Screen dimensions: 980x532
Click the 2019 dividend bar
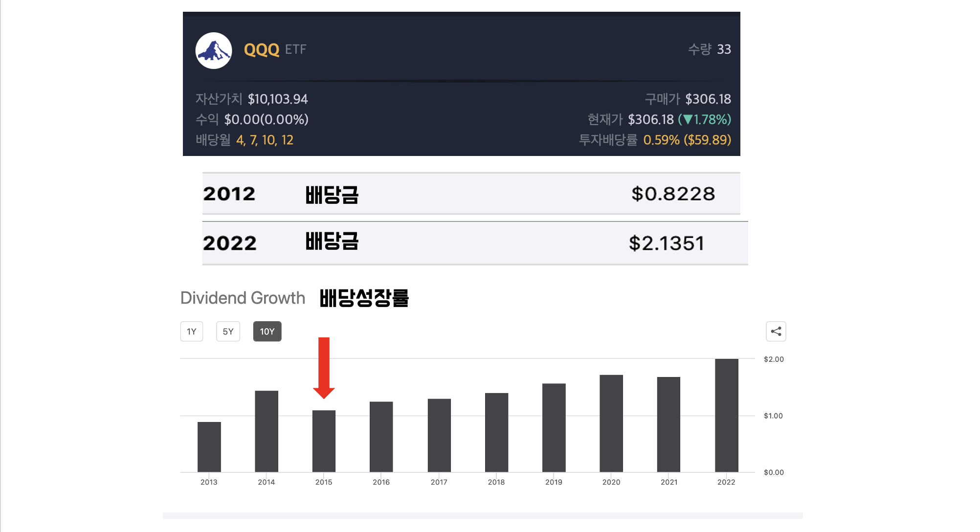coord(554,427)
